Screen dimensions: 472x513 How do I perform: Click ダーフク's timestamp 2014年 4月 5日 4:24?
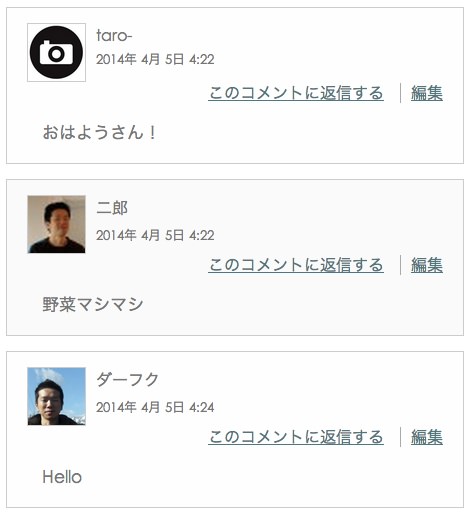pos(155,407)
